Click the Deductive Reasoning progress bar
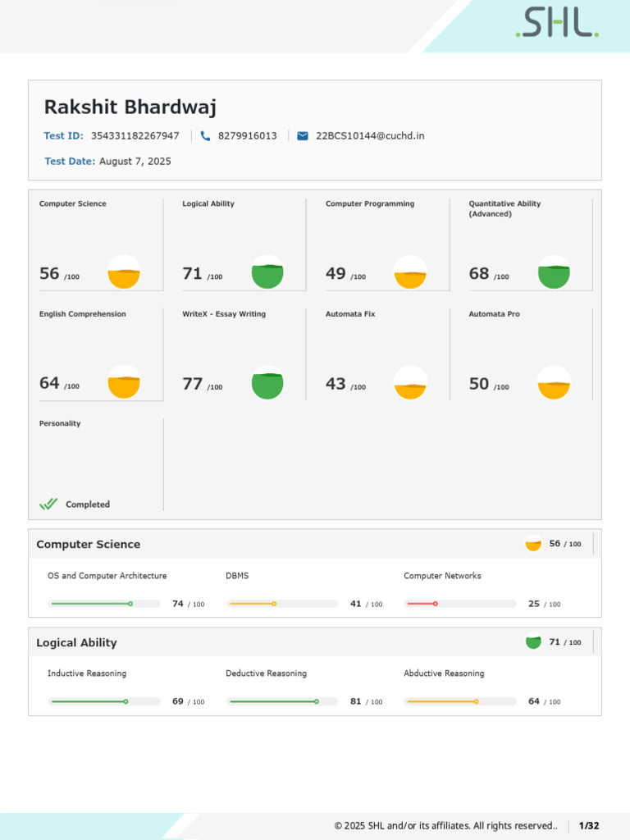630x840 pixels. [x=282, y=701]
